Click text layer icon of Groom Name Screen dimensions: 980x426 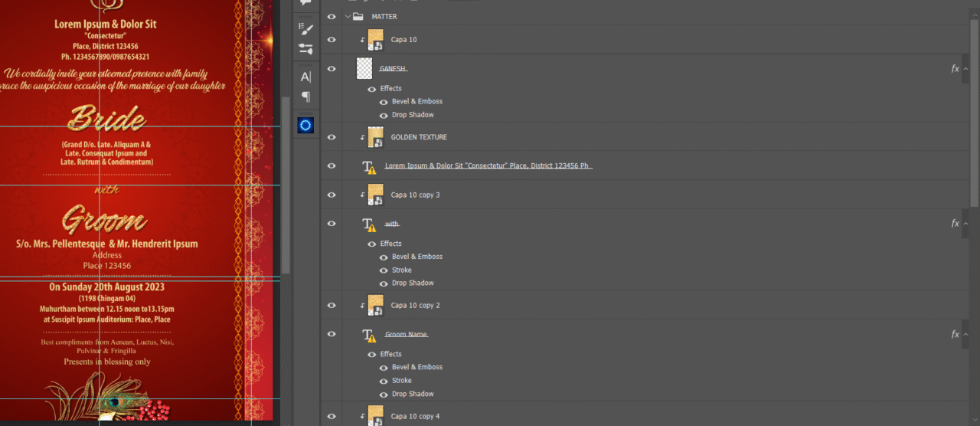[x=369, y=335]
